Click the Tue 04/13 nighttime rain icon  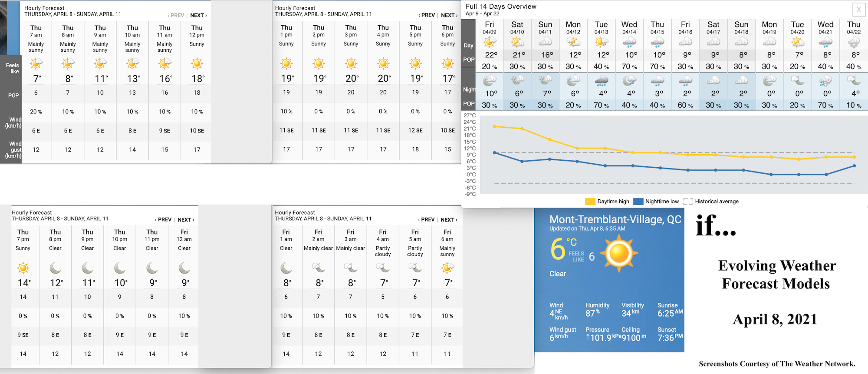[601, 81]
